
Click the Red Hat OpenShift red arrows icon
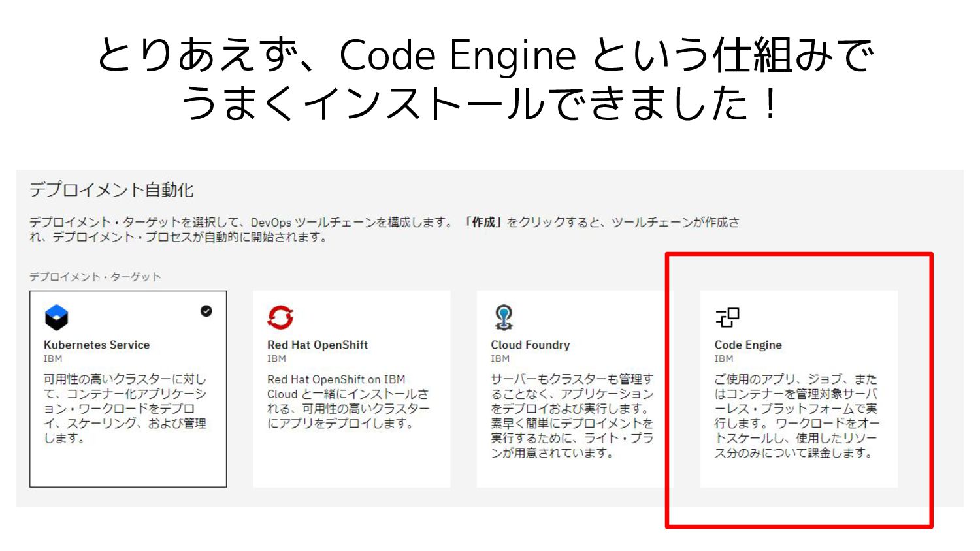coord(280,317)
